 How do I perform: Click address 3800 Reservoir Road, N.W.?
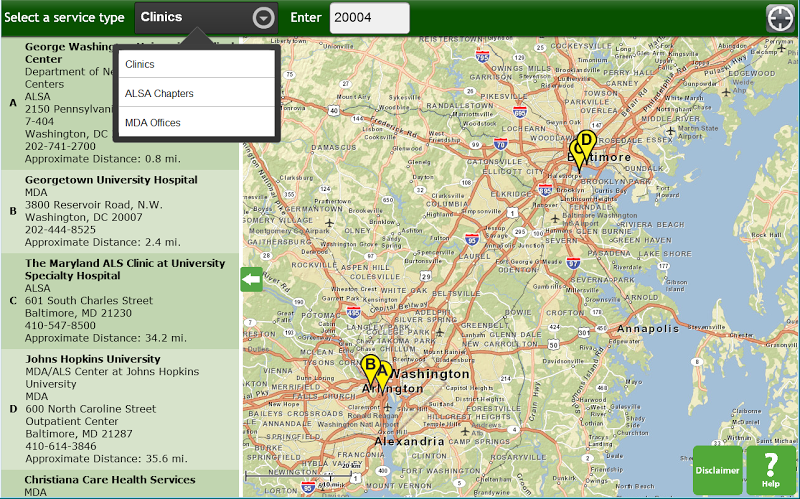click(x=94, y=205)
